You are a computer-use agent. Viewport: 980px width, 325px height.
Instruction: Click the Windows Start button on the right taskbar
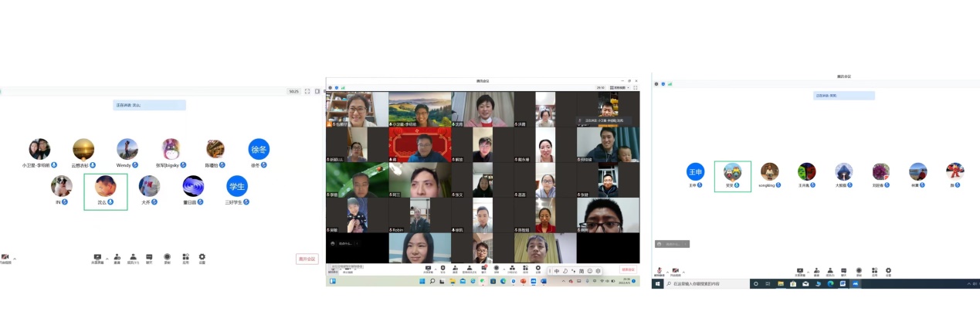[x=657, y=284]
